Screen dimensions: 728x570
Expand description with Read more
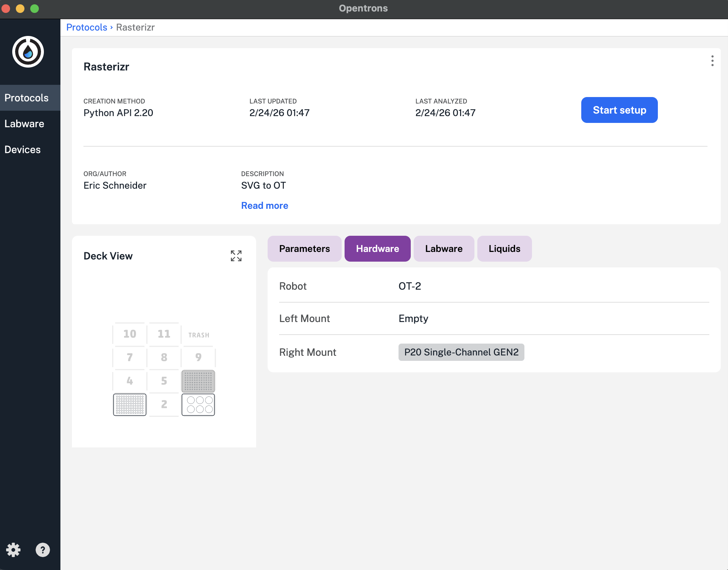pos(264,206)
